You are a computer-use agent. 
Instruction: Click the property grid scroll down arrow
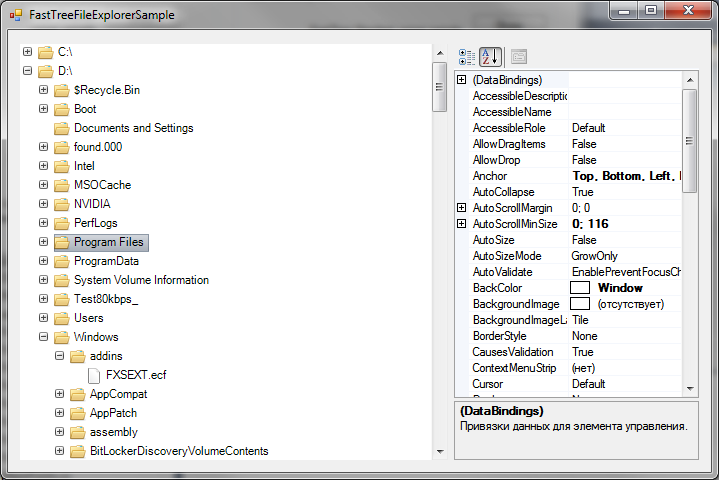pyautogui.click(x=690, y=389)
